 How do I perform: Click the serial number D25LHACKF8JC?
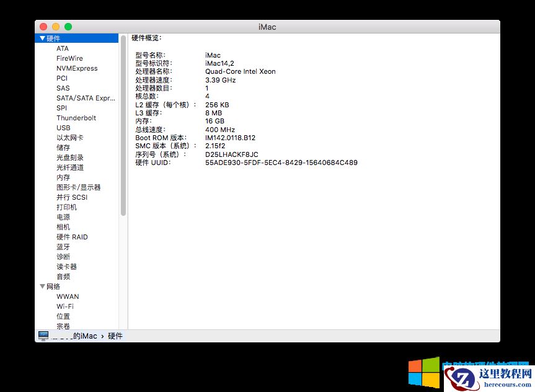point(232,154)
